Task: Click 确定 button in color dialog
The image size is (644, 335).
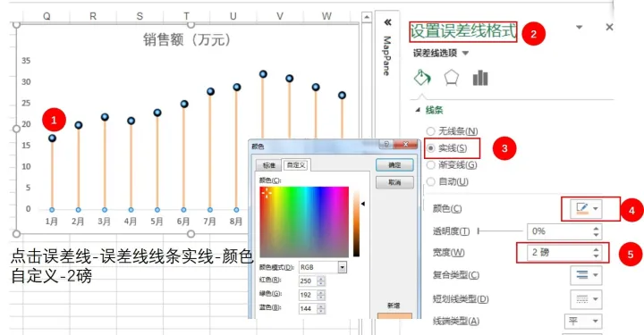Action: (x=394, y=165)
